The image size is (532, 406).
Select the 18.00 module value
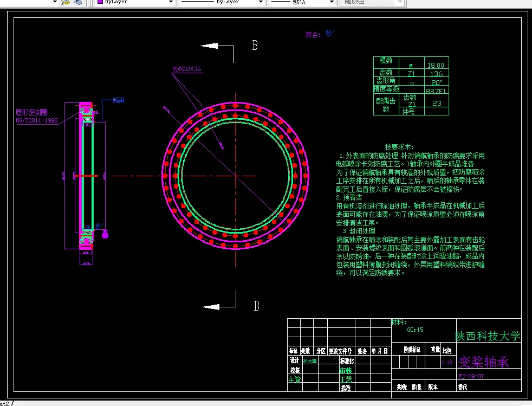click(436, 65)
